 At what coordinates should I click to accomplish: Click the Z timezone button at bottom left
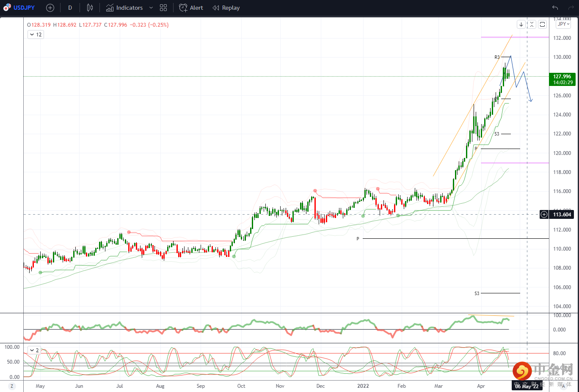pos(11,386)
